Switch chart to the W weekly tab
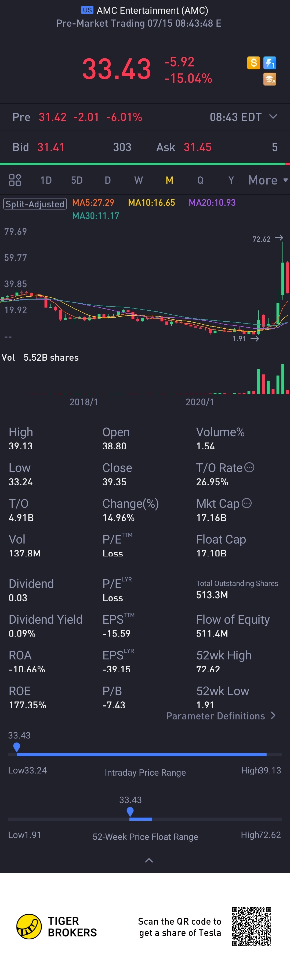The height and width of the screenshot is (980, 290). click(x=138, y=180)
